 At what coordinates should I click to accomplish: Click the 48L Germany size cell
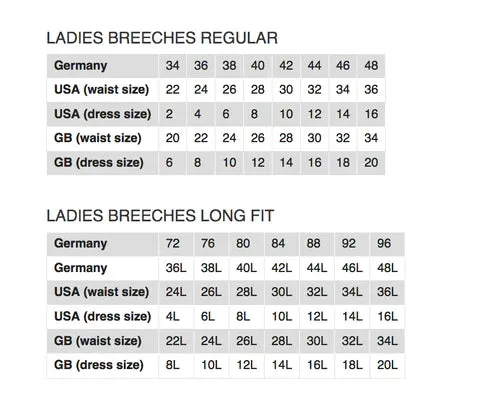click(x=387, y=268)
